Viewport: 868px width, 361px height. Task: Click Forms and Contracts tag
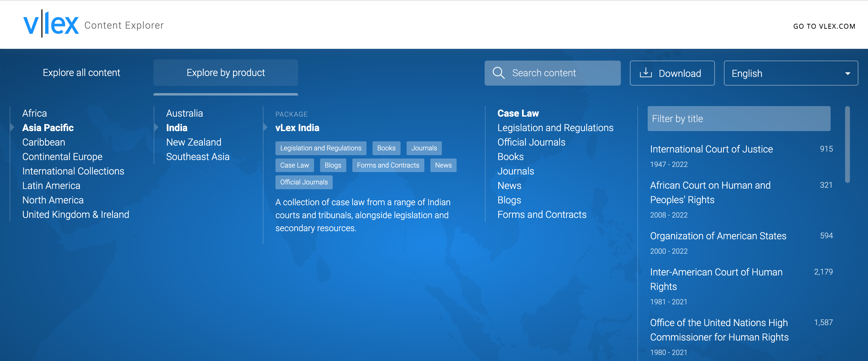[x=388, y=165]
